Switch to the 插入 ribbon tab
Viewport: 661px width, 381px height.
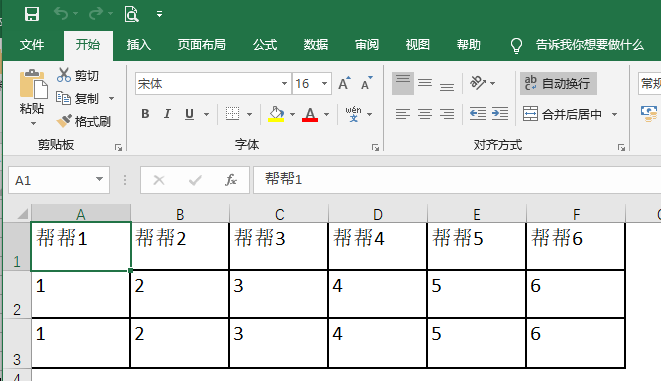point(139,44)
